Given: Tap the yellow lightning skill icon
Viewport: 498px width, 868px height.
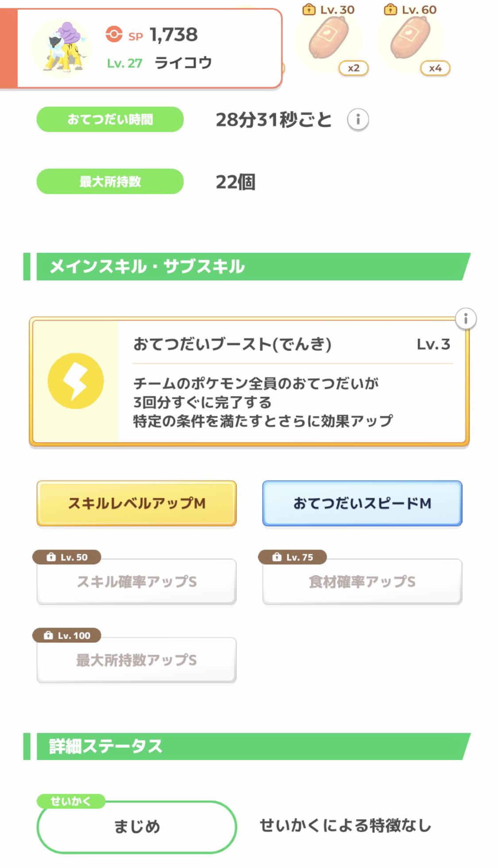Looking at the screenshot, I should click(76, 381).
